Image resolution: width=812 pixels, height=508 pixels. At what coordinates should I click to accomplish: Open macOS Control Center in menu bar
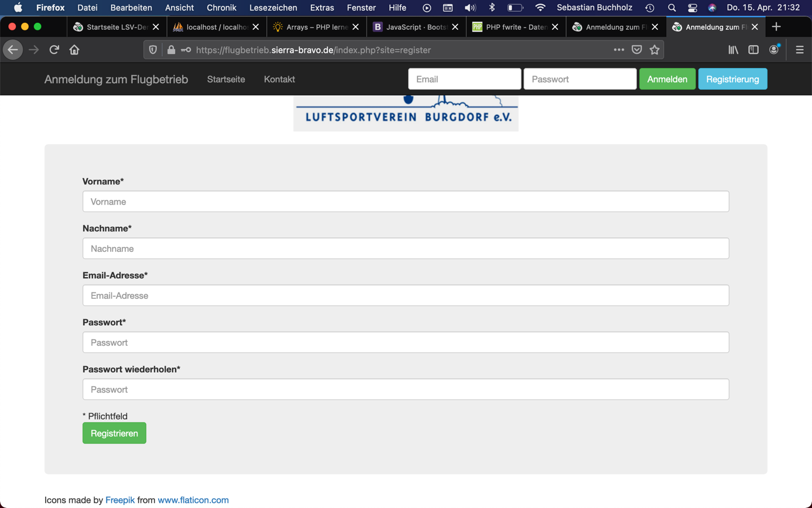693,8
